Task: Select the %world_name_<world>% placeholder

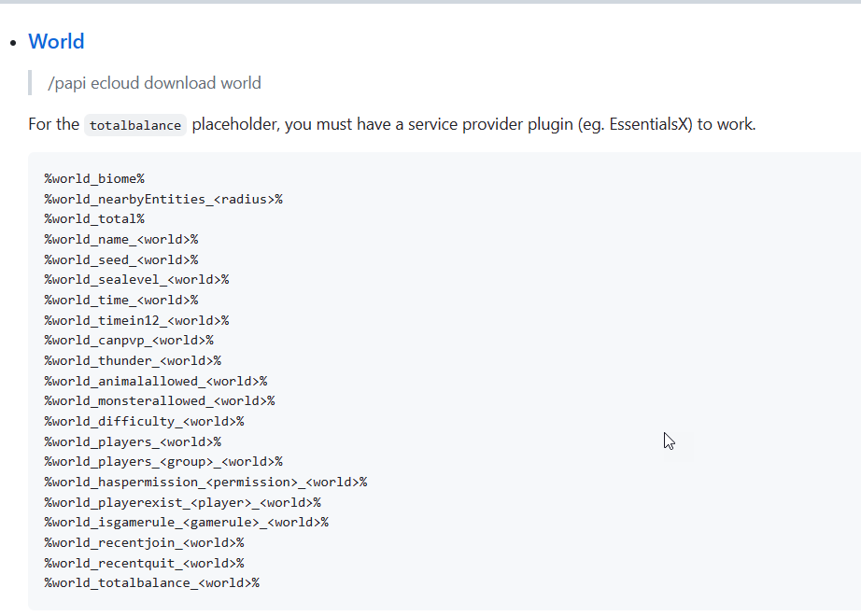Action: coord(120,239)
